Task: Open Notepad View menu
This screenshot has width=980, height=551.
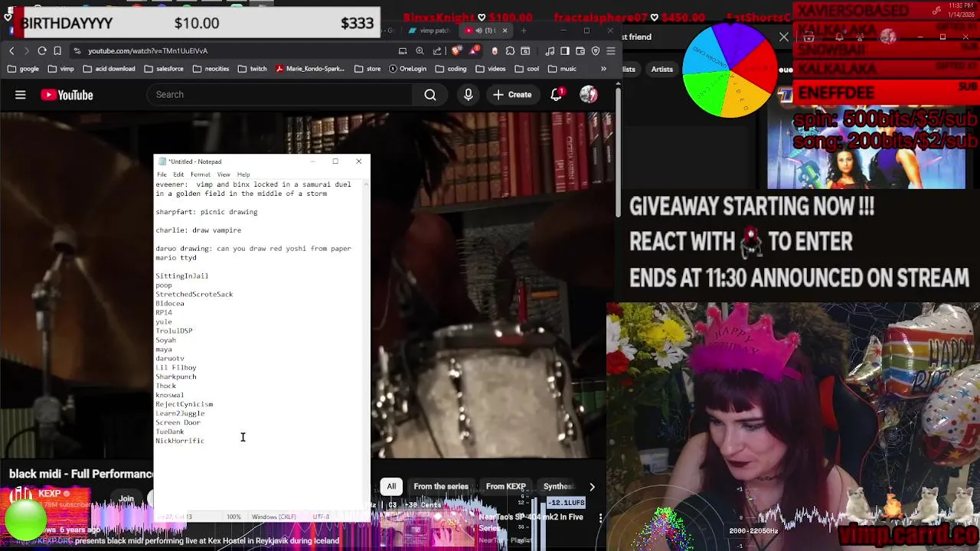Action: 224,174
